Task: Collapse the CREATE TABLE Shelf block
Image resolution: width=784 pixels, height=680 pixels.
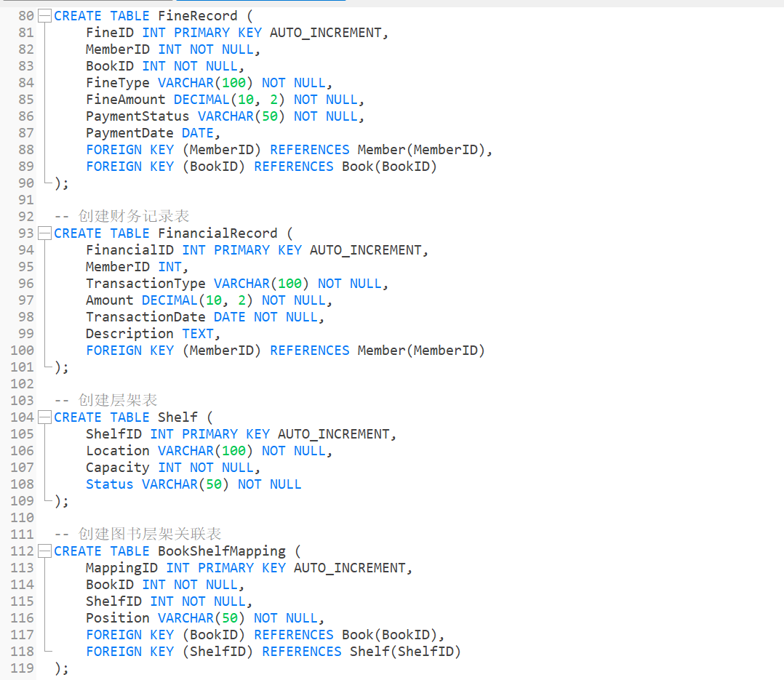Action: 45,417
